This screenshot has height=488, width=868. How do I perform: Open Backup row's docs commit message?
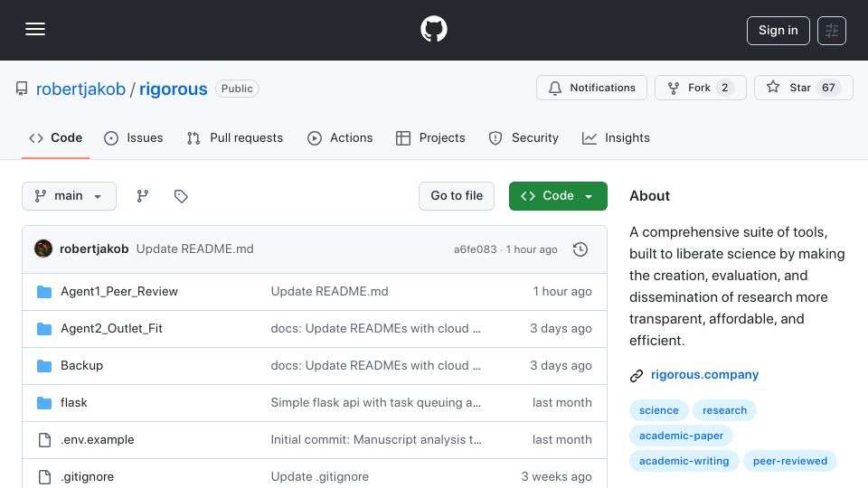376,366
